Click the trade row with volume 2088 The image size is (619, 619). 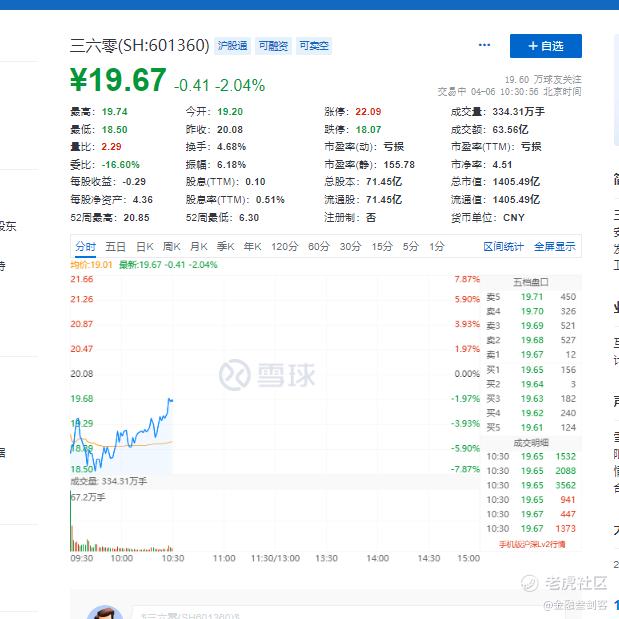point(531,471)
